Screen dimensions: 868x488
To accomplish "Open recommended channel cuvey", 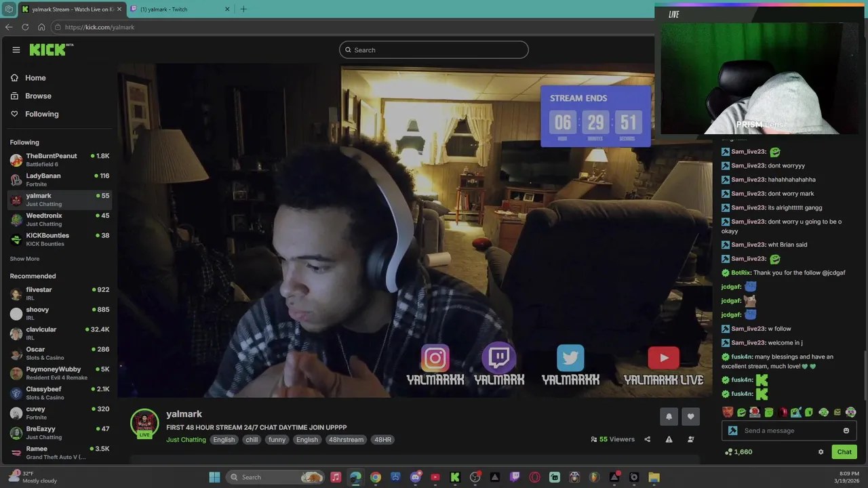I will coord(60,413).
